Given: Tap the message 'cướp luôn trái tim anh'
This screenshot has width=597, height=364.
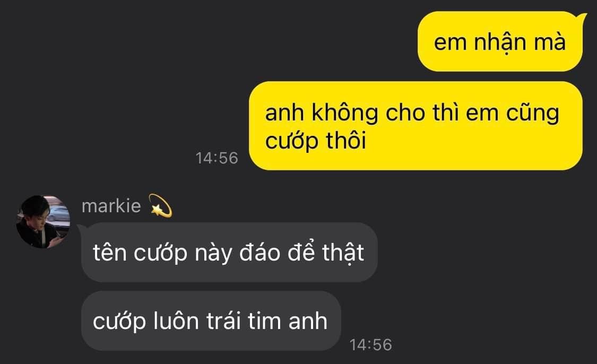Looking at the screenshot, I should (211, 320).
